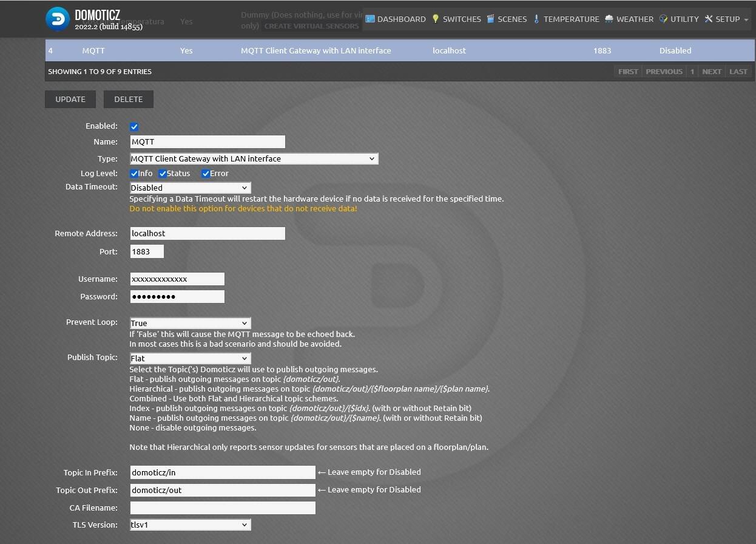The height and width of the screenshot is (544, 756).
Task: Click the Password input field
Action: 177,296
